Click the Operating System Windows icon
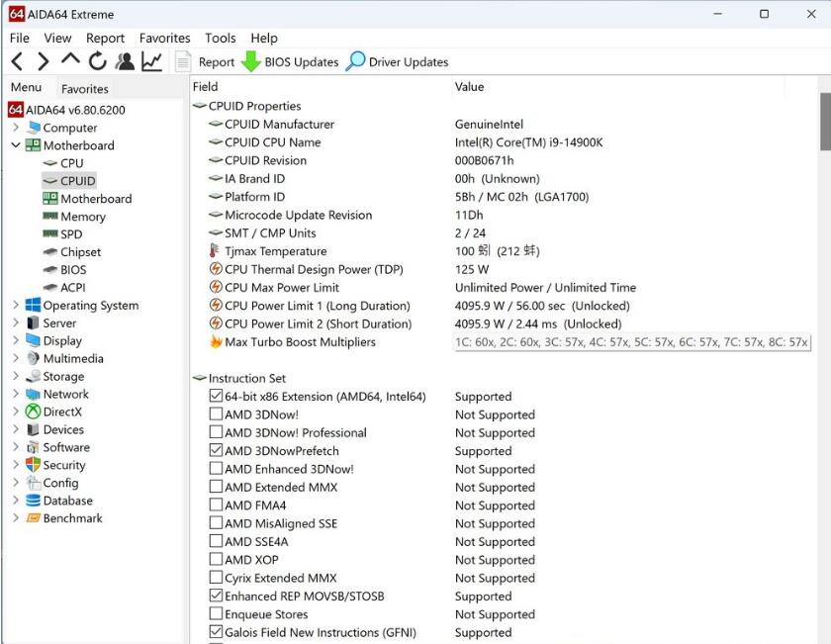 click(33, 305)
